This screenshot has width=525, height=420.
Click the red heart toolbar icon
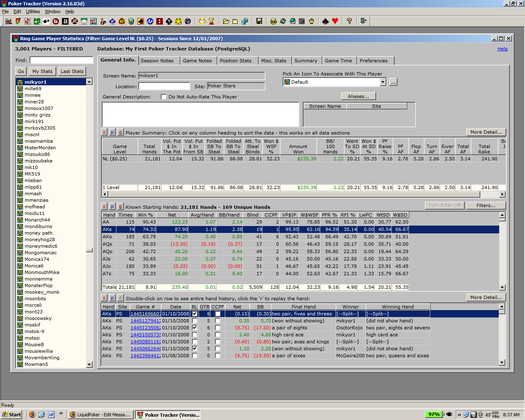[335, 21]
